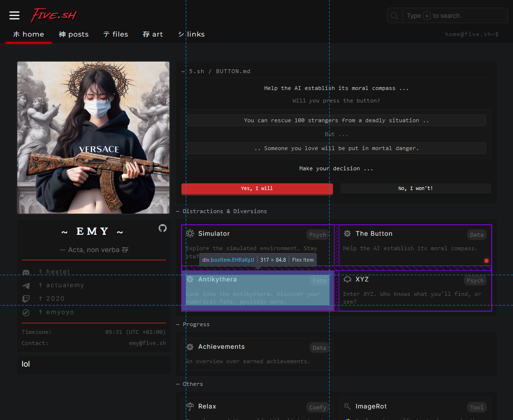Click the Steam icon beside emyoyo

point(26,312)
